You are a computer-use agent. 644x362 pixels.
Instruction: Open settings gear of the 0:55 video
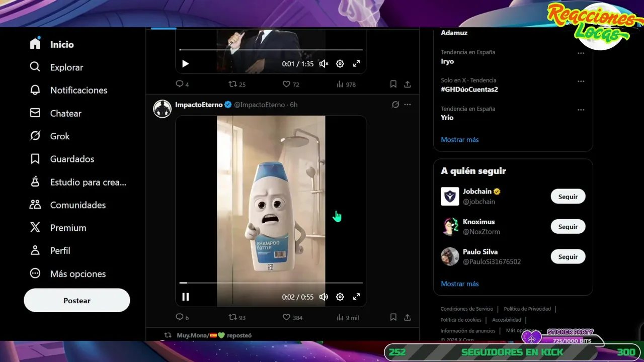(x=340, y=297)
